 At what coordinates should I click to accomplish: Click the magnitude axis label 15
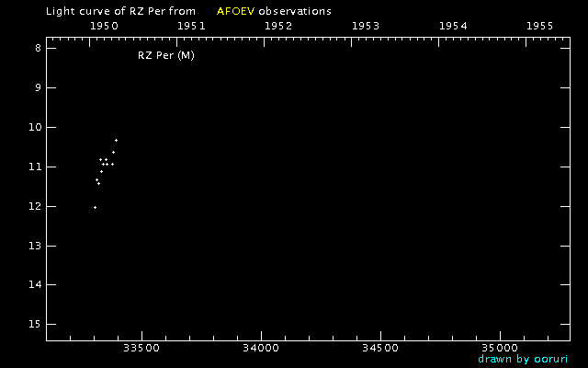(x=35, y=324)
